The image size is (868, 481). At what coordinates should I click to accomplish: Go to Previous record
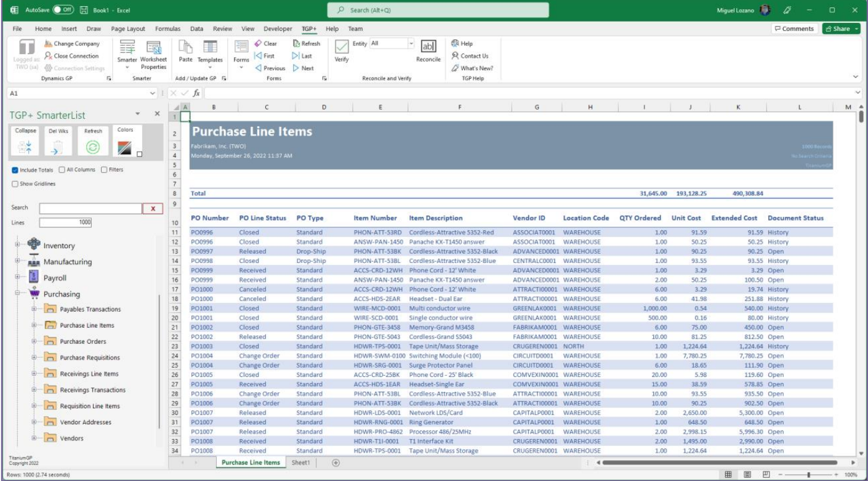(x=270, y=68)
